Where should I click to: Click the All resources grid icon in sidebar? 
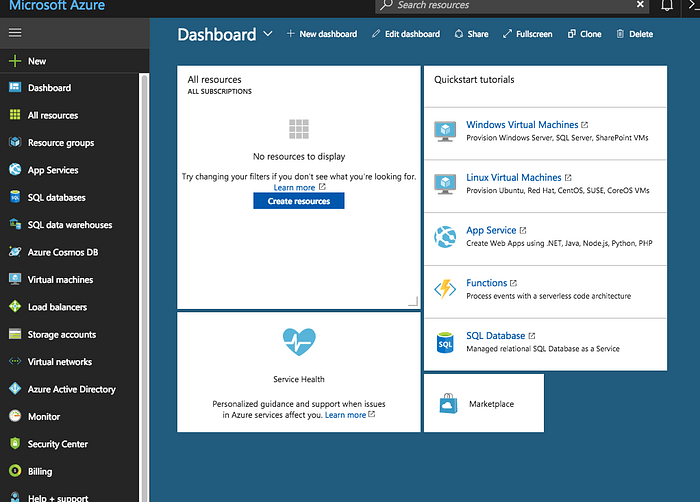tap(15, 115)
